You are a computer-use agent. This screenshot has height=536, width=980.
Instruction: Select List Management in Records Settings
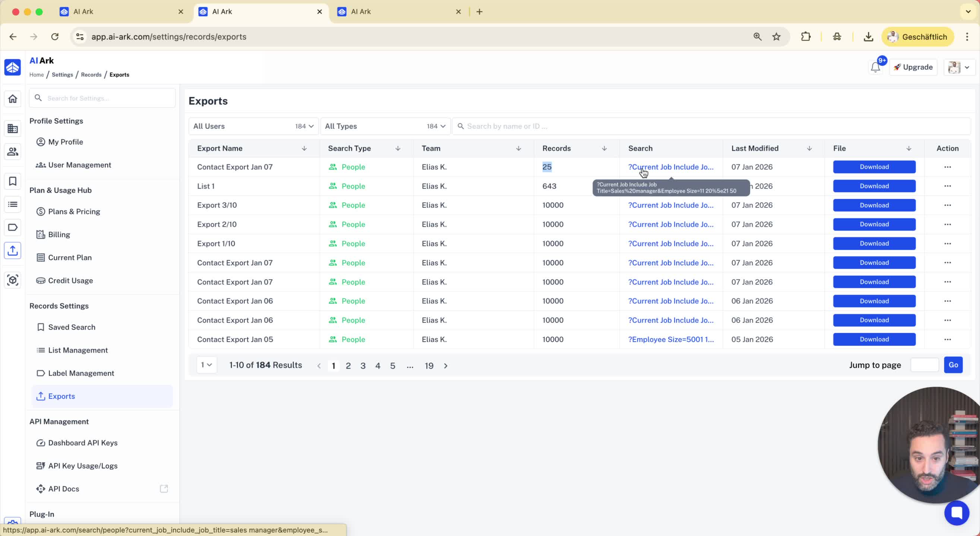[78, 350]
